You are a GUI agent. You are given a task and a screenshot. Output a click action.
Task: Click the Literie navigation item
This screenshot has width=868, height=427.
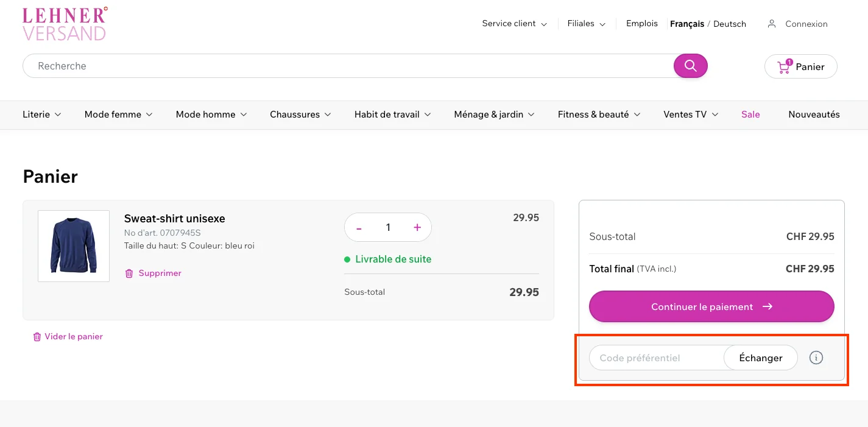(37, 115)
